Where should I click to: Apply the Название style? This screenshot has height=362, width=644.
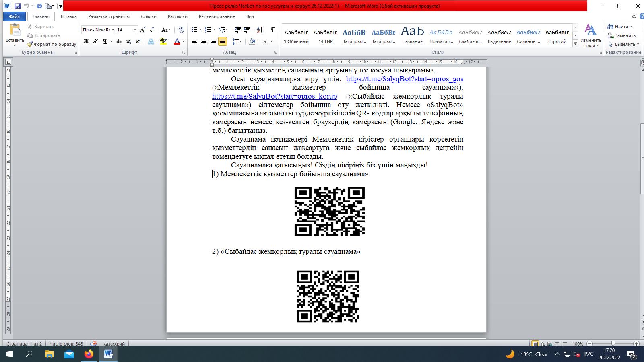pos(413,36)
